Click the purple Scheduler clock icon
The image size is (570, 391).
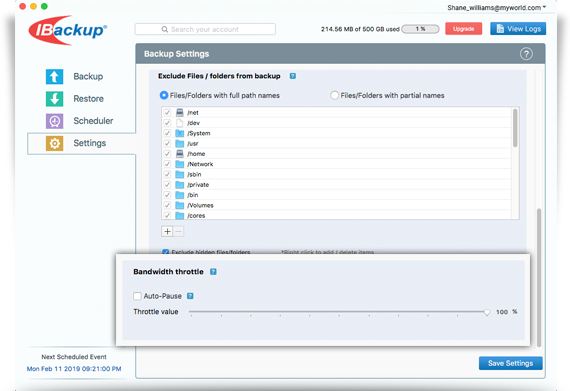(55, 121)
